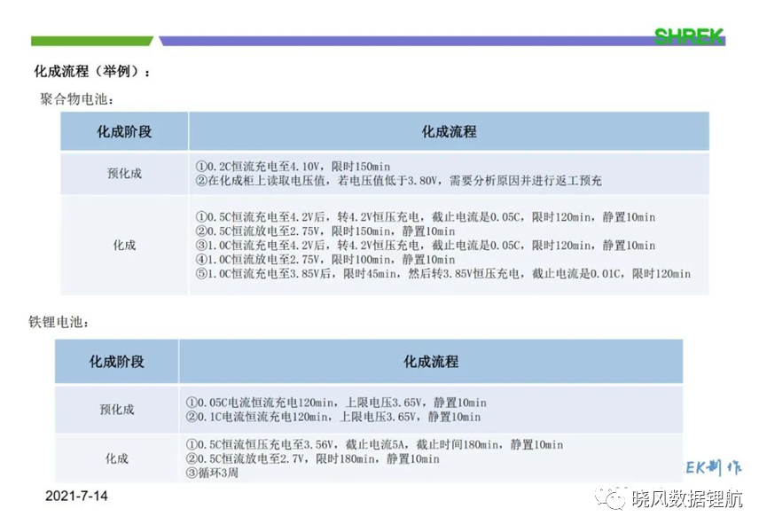Click the WeChat icon beside 晓风数据锂航
The image size is (767, 532).
[x=609, y=497]
